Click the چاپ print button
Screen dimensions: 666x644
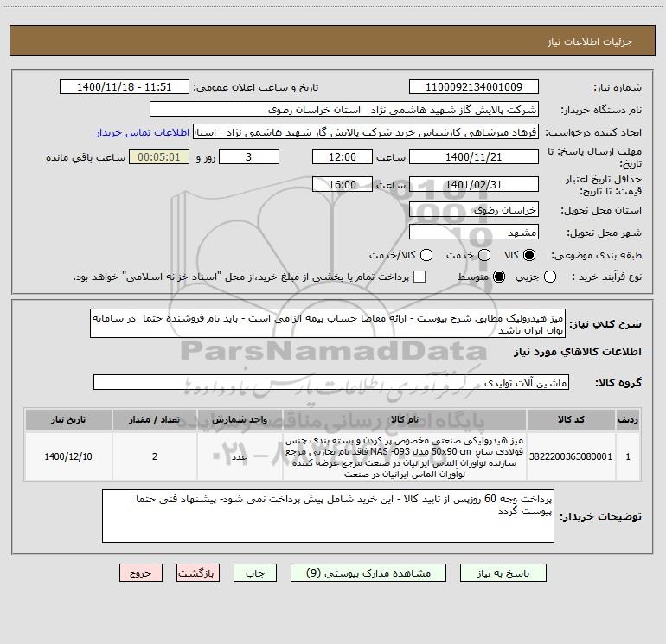(x=255, y=573)
